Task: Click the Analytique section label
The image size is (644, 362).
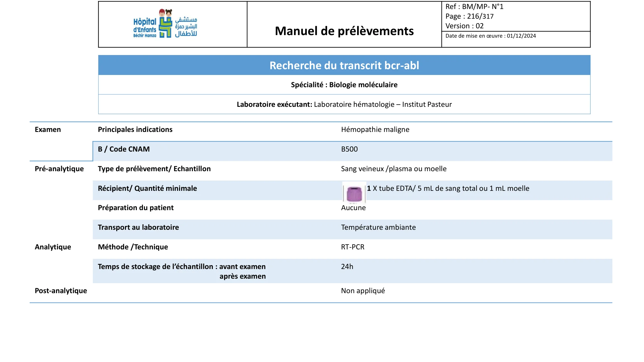Action: [53, 247]
